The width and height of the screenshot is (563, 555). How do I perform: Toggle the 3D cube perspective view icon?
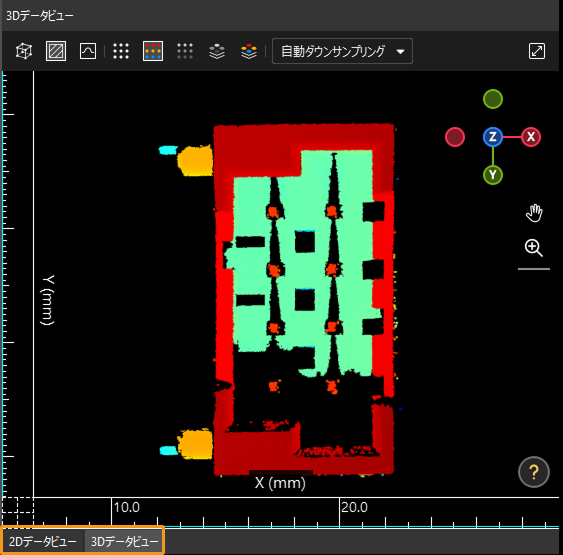coord(24,51)
